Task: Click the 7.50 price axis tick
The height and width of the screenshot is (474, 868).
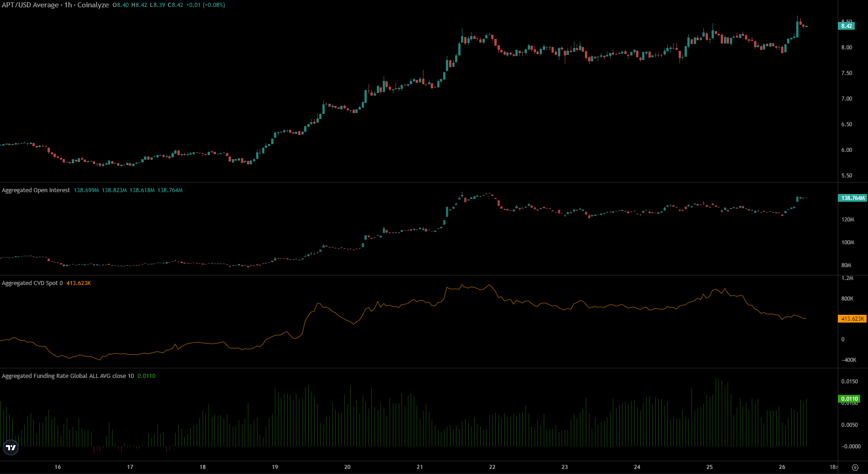Action: click(x=847, y=73)
